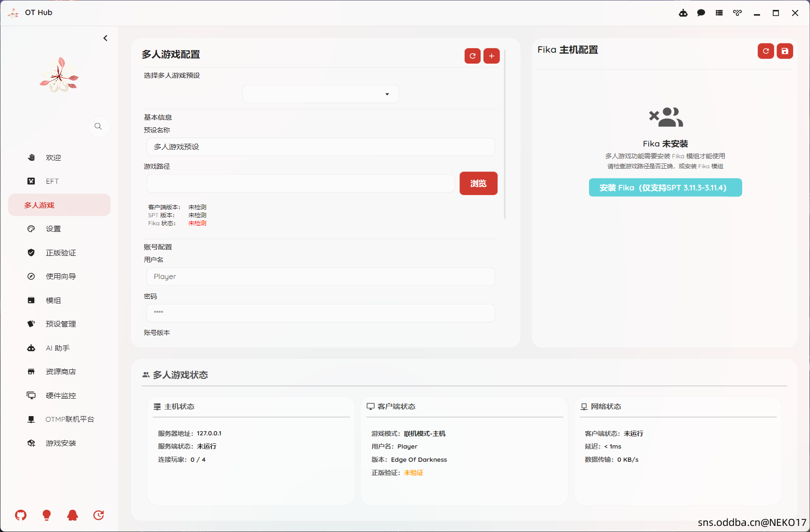Screen dimensions: 810x532
Task: Click the monitor icon beside 硬件监控
Action: [31, 396]
